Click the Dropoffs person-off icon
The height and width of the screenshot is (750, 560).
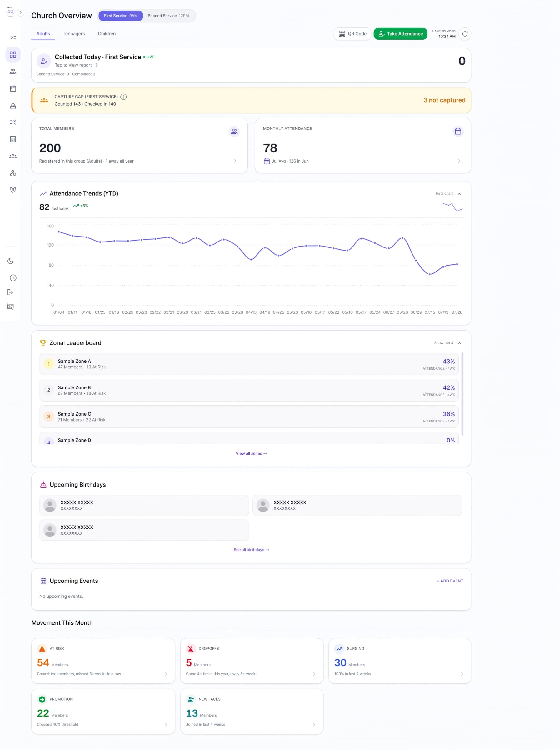point(191,649)
